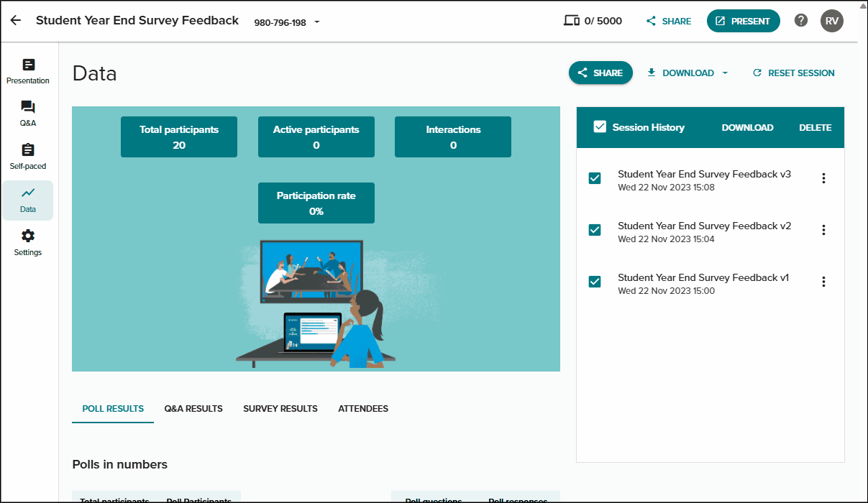This screenshot has width=868, height=503.
Task: Click Reset Session
Action: pos(793,73)
